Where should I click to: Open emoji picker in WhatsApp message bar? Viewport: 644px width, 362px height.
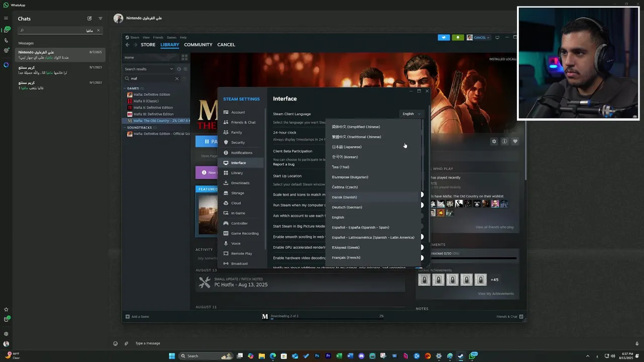115,343
